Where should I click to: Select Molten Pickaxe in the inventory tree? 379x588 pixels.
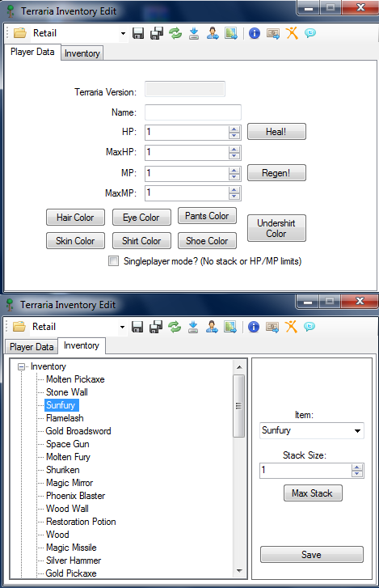75,379
